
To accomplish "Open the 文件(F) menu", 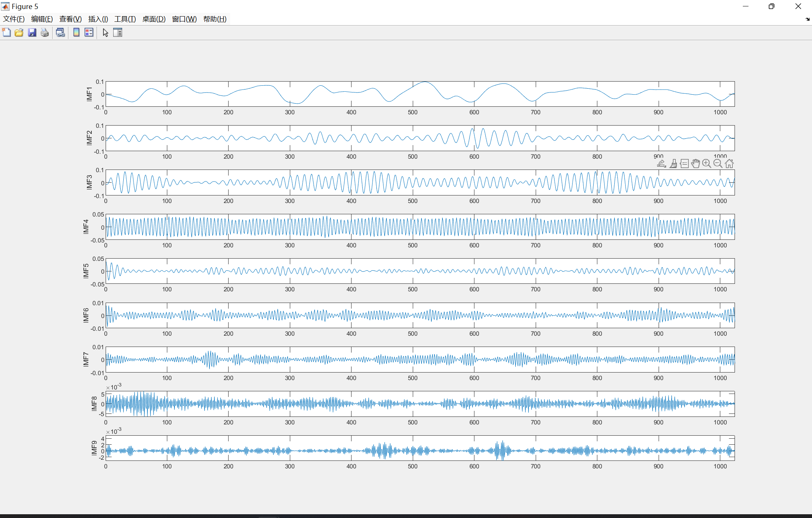I will click(x=14, y=19).
